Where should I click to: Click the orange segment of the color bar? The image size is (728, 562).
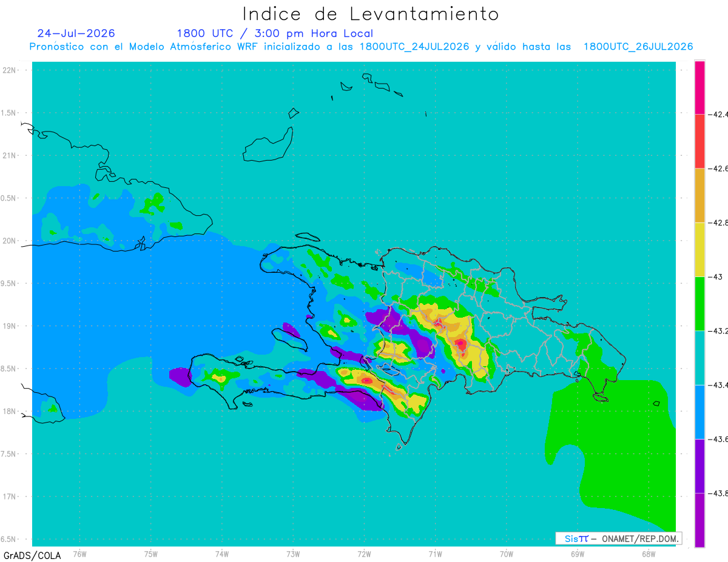[x=699, y=195]
